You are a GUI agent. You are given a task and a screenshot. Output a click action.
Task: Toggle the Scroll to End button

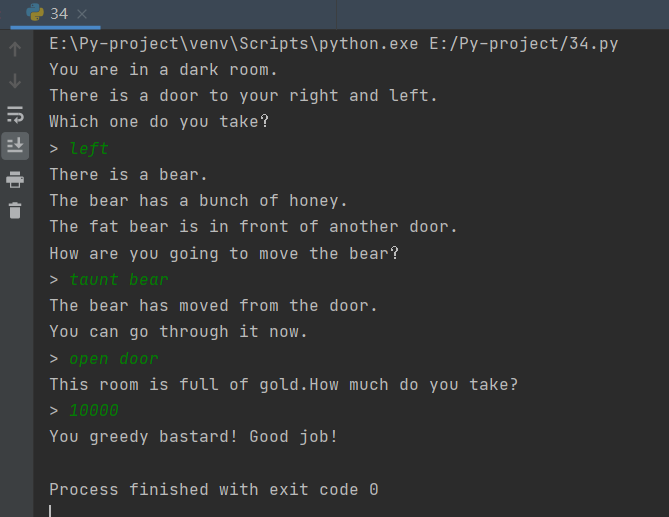(15, 146)
